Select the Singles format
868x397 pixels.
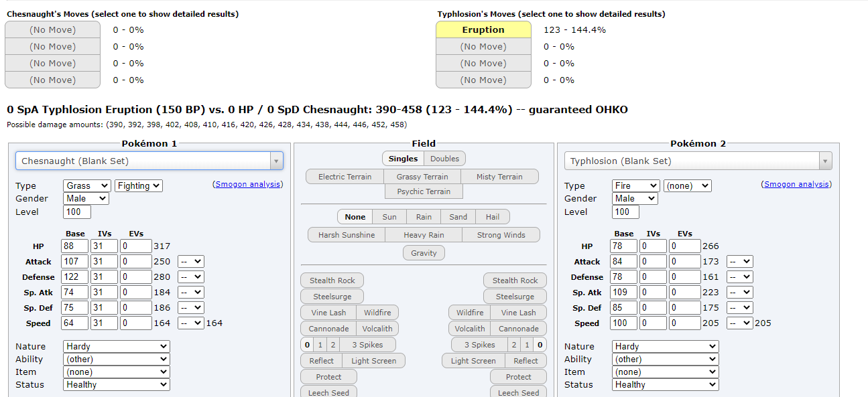(404, 159)
